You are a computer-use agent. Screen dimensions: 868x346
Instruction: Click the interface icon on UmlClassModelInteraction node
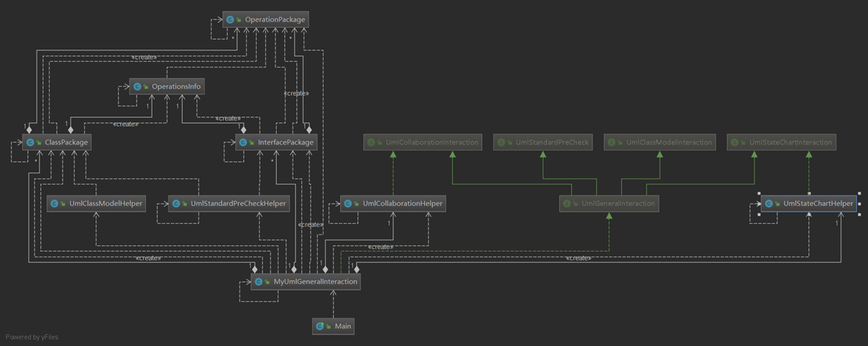tap(611, 142)
